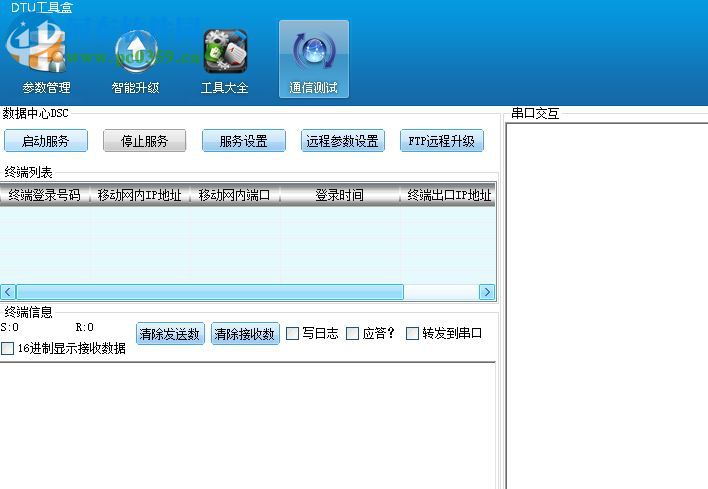
Task: Click inside the 串口交互 serial text area
Action: point(606,305)
